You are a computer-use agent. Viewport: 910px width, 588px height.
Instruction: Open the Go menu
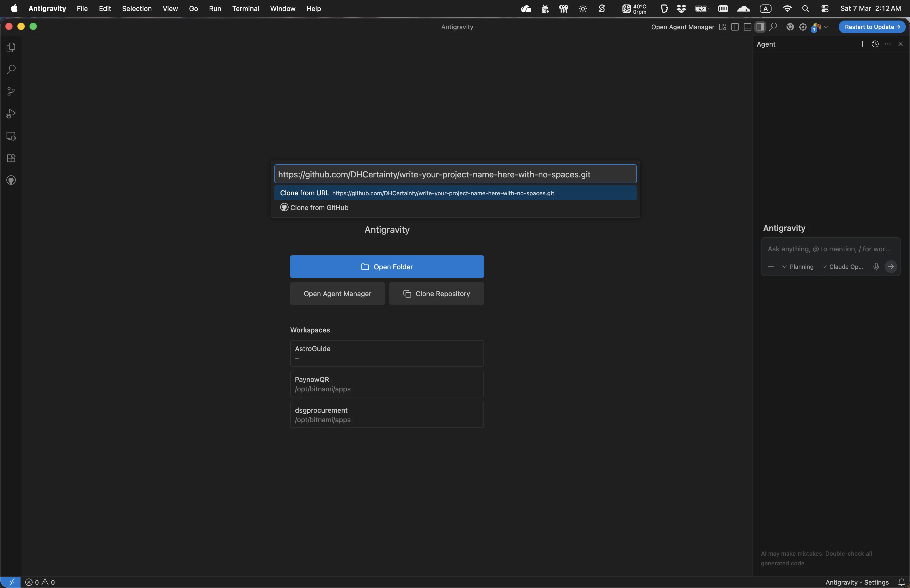pos(193,8)
